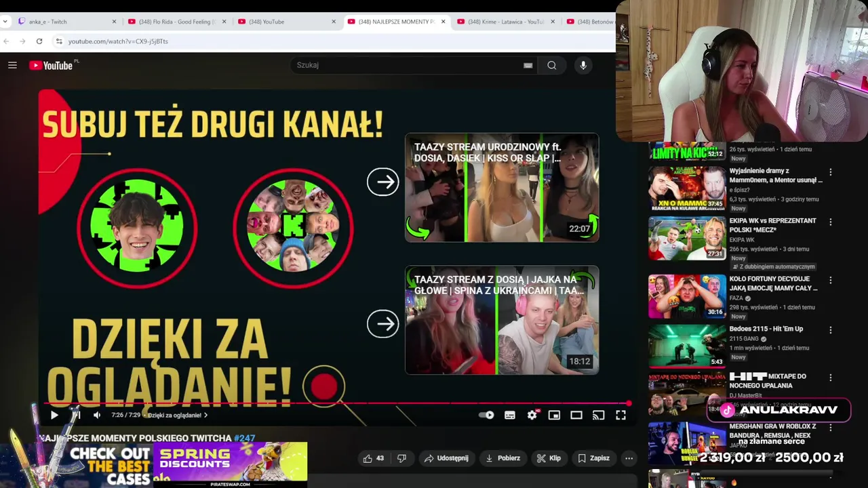This screenshot has height=488, width=868.
Task: Click the 'Bedoes 2115' video thumbnail 5:43
Action: 686,346
